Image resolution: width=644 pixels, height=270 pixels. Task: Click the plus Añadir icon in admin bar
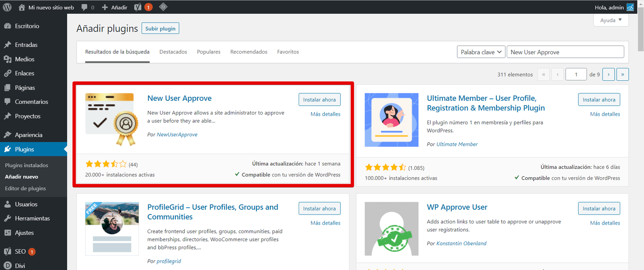[x=105, y=7]
